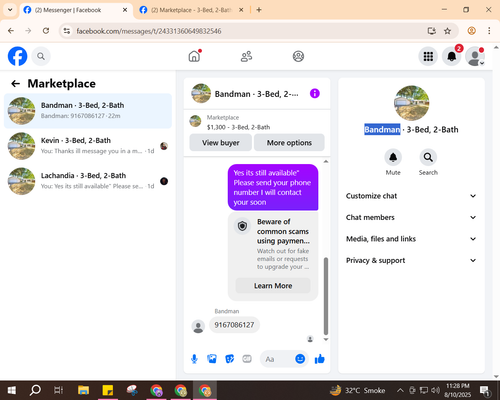This screenshot has width=500, height=400.
Task: Choose a GIF icon
Action: coord(247,359)
